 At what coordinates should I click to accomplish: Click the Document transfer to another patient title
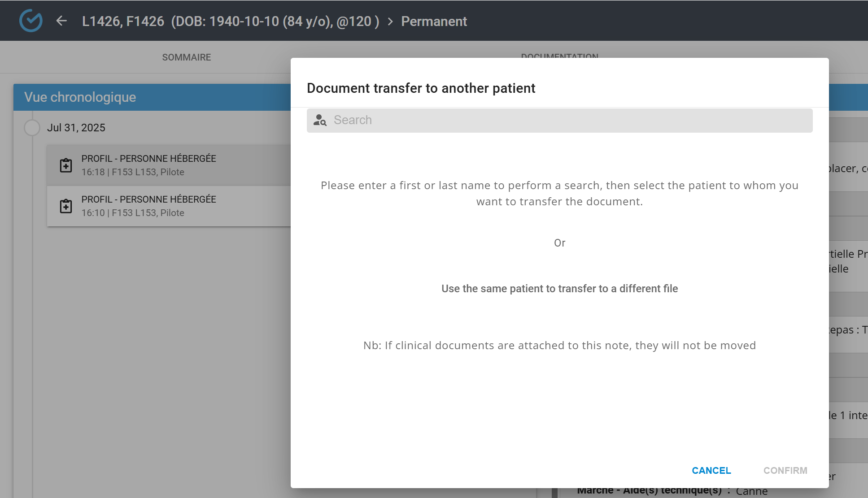(x=421, y=88)
